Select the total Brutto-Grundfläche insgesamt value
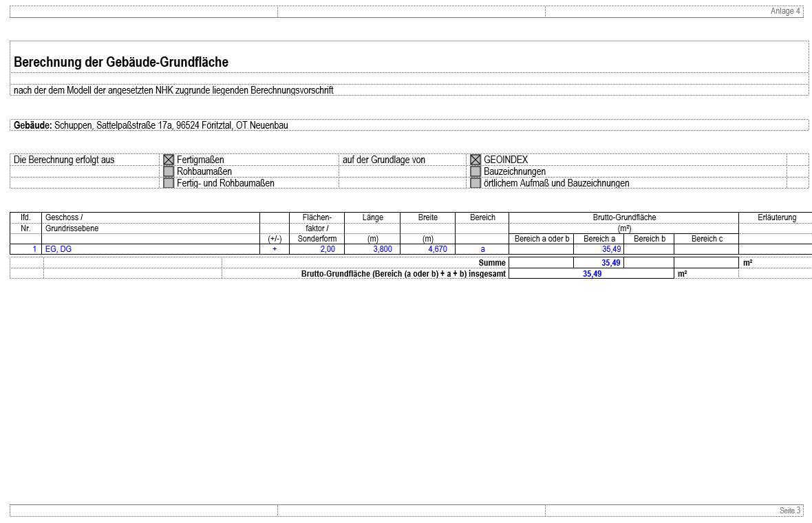The width and height of the screenshot is (812, 523). 591,273
